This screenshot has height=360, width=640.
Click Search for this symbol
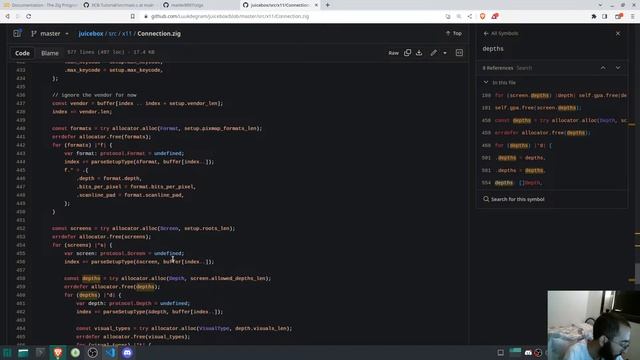tap(514, 199)
